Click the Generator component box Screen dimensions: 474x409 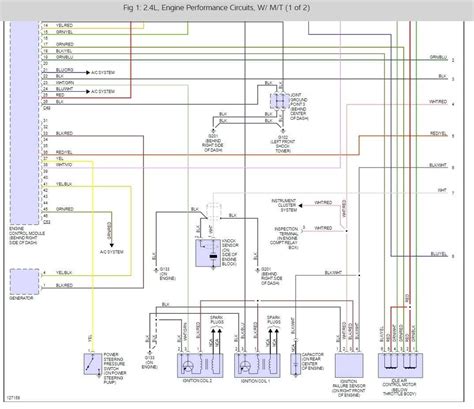(25, 282)
